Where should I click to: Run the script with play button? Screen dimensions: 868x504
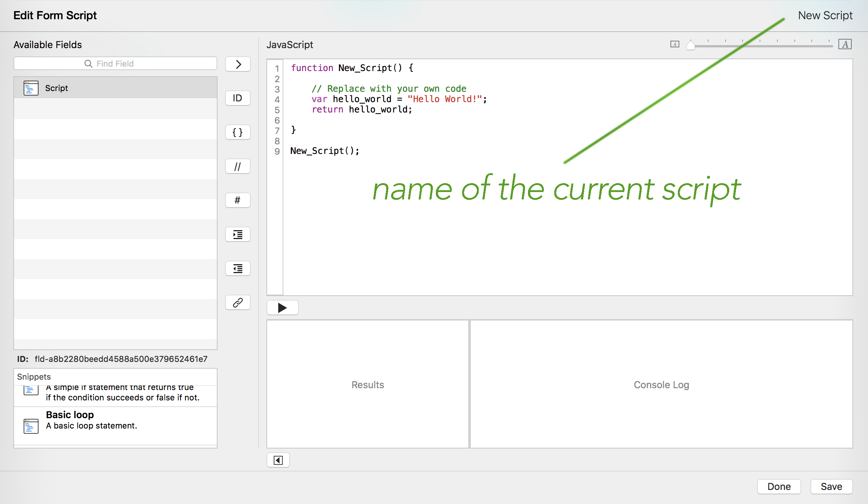[x=282, y=308]
